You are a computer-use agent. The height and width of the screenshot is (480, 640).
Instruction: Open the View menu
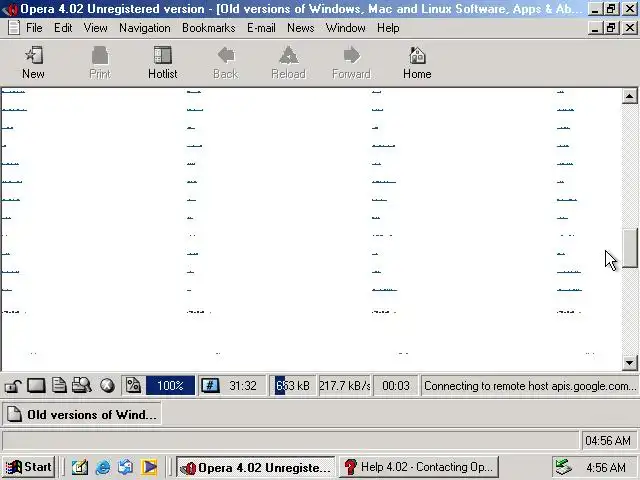coord(96,28)
